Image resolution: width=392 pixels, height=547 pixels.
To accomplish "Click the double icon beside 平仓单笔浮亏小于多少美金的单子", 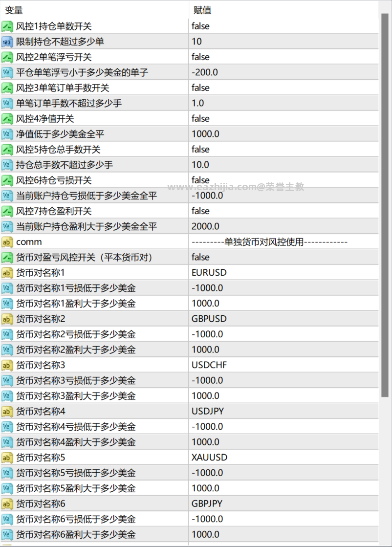I will coord(7,72).
